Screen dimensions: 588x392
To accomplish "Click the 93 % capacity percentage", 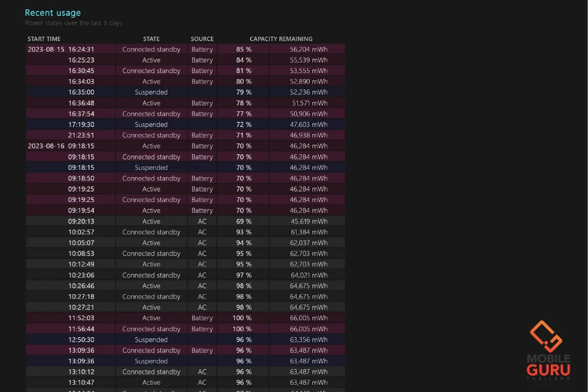I will pyautogui.click(x=244, y=233).
